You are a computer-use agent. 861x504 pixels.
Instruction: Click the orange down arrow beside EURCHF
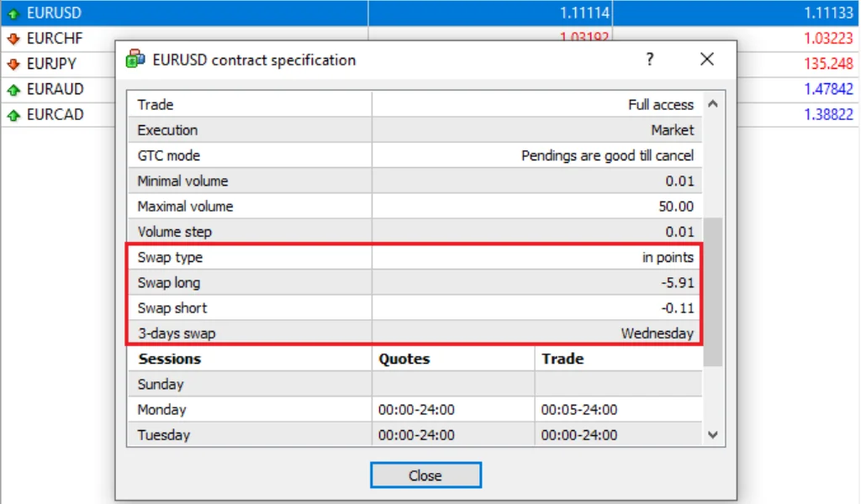point(13,39)
